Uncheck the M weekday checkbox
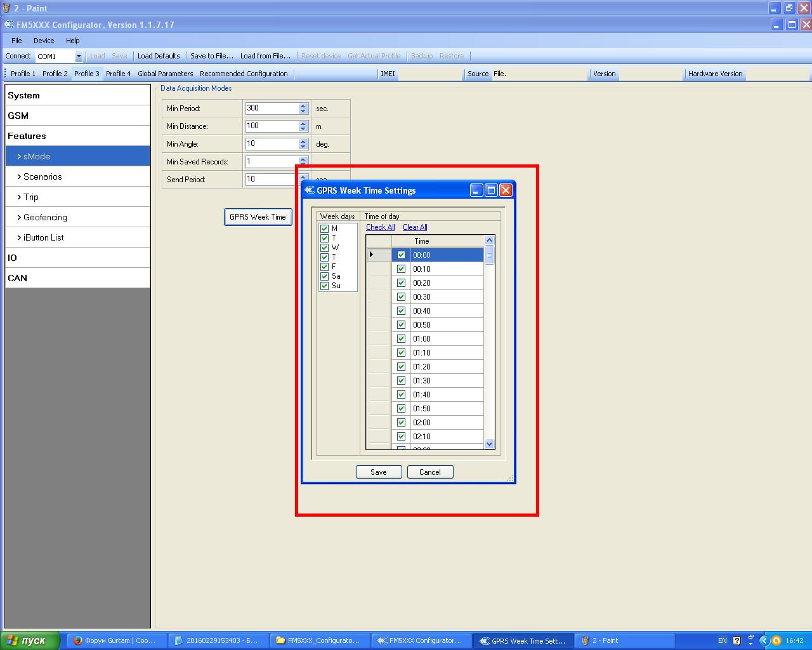This screenshot has width=812, height=650. coord(325,229)
